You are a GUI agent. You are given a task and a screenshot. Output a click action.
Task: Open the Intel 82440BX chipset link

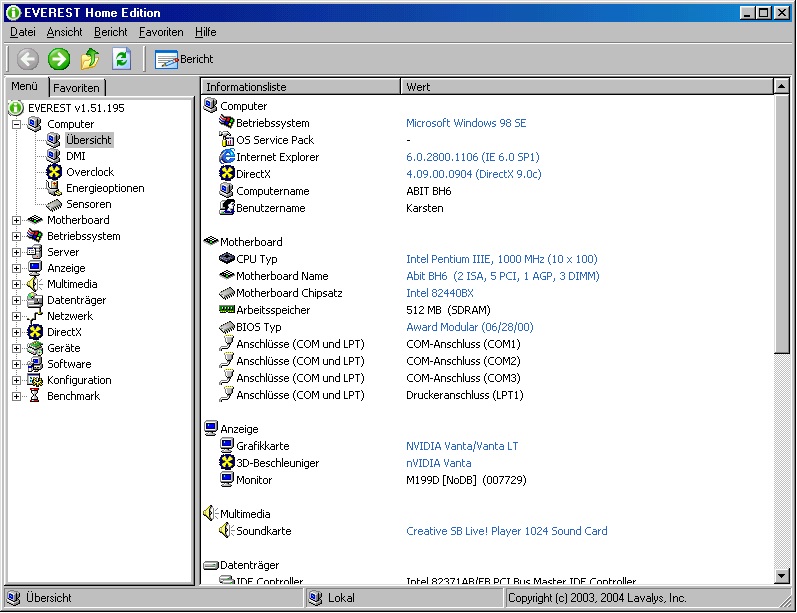pyautogui.click(x=440, y=293)
